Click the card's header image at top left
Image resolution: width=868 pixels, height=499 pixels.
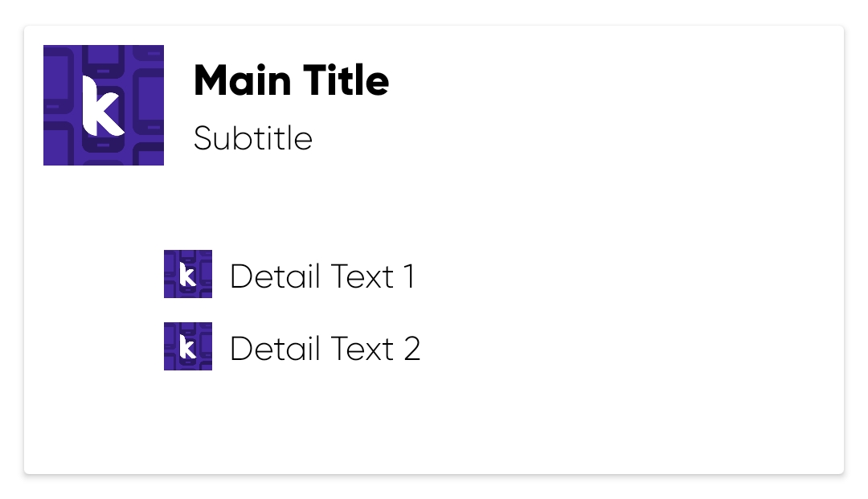pyautogui.click(x=104, y=105)
